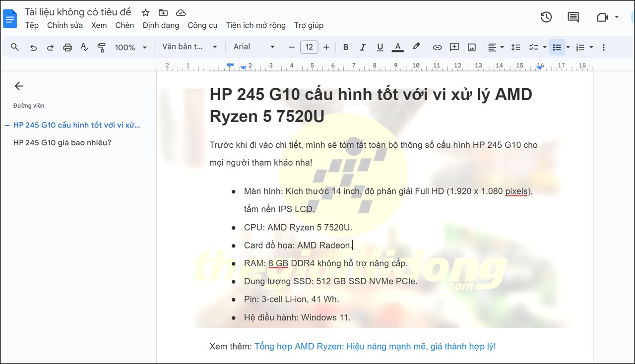Screen dimensions: 635x364
Task: Insert a link
Action: pyautogui.click(x=437, y=47)
